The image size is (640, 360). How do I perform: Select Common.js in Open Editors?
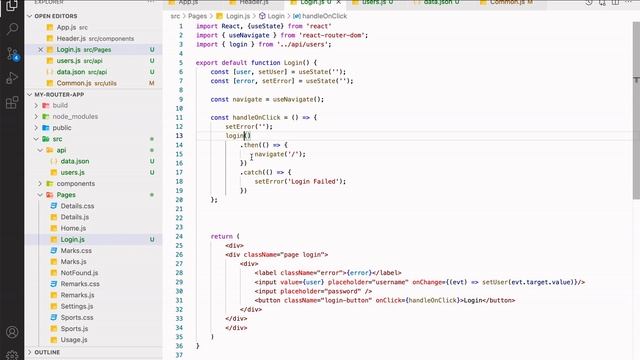(x=93, y=83)
